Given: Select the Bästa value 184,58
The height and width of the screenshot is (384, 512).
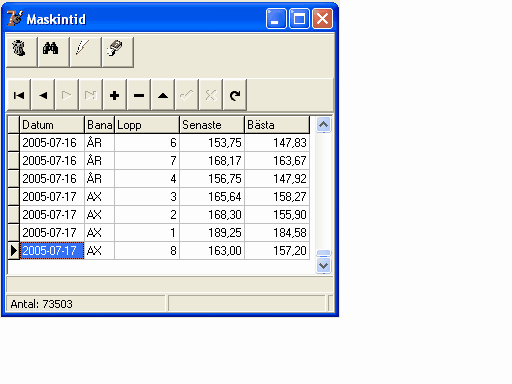Looking at the screenshot, I should pos(277,233).
